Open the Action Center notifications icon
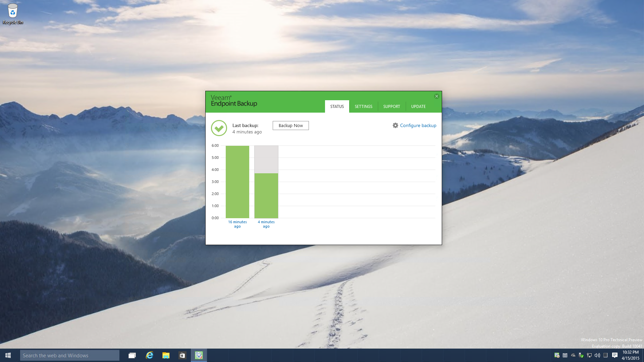Viewport: 644px width, 362px height. (x=615, y=355)
